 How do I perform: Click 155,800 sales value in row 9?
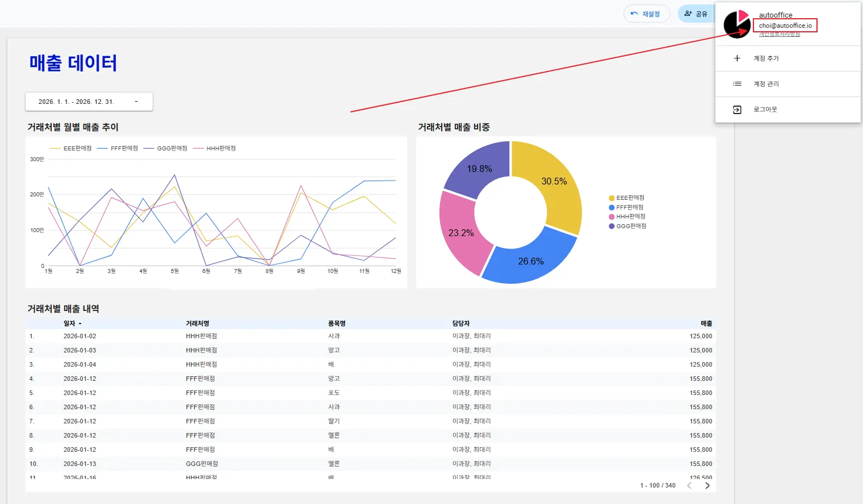[x=701, y=450]
